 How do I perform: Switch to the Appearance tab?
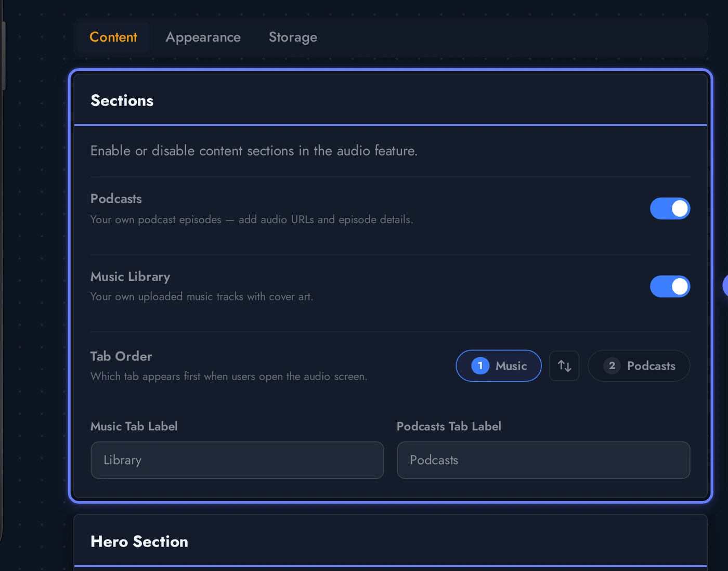click(x=203, y=37)
